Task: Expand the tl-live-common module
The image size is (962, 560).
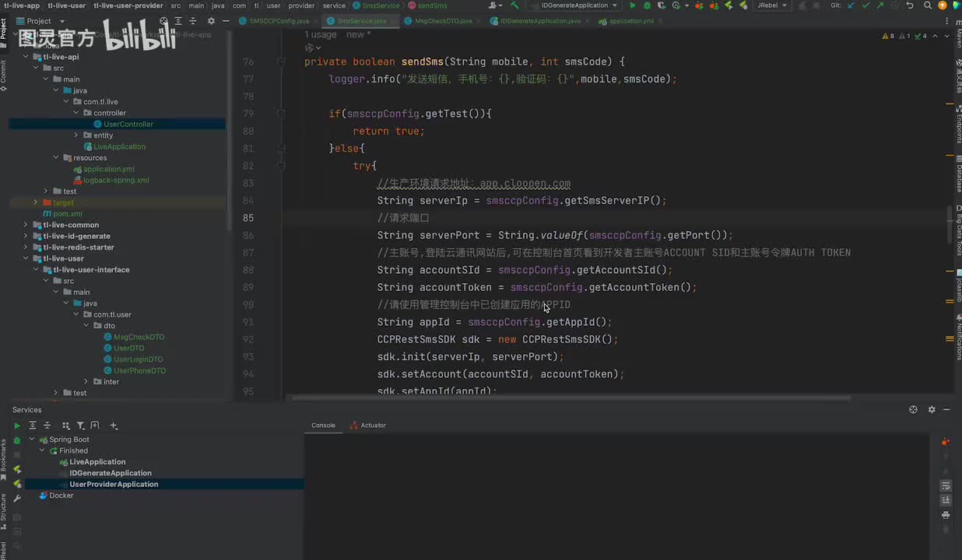Action: tap(25, 225)
